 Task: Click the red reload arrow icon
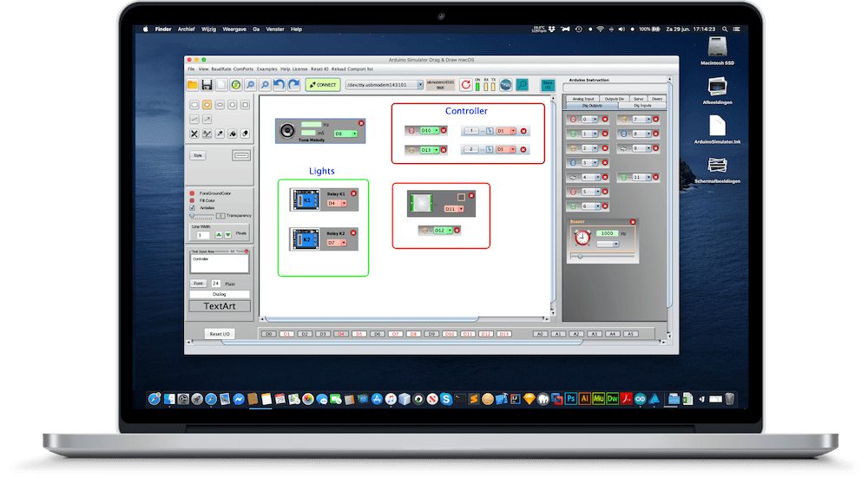[465, 85]
